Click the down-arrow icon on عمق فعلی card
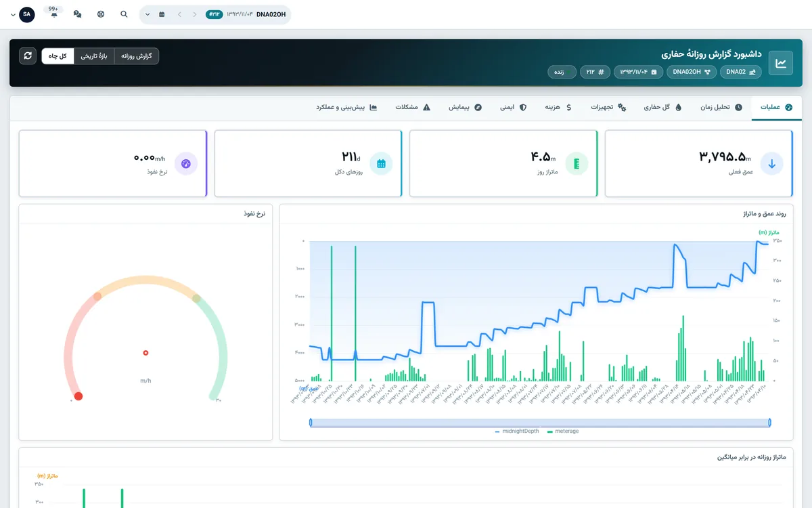The width and height of the screenshot is (812, 508). click(x=771, y=163)
